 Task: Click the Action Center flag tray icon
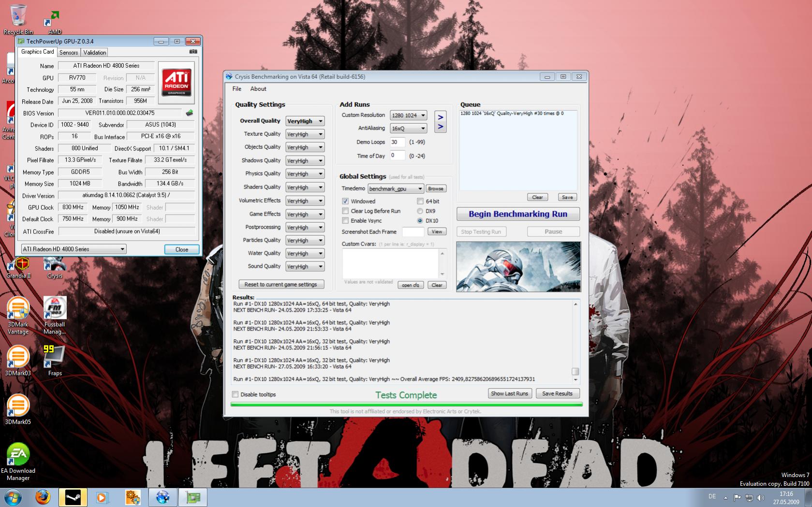pos(737,497)
